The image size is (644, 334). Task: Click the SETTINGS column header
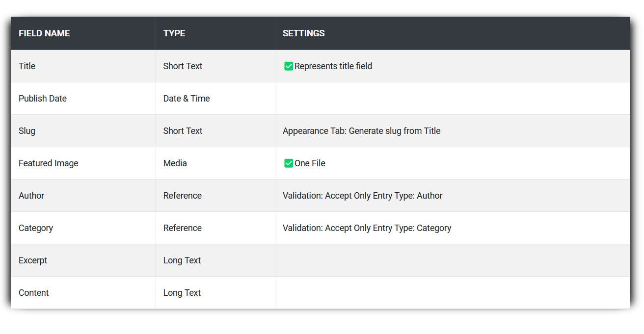point(303,33)
